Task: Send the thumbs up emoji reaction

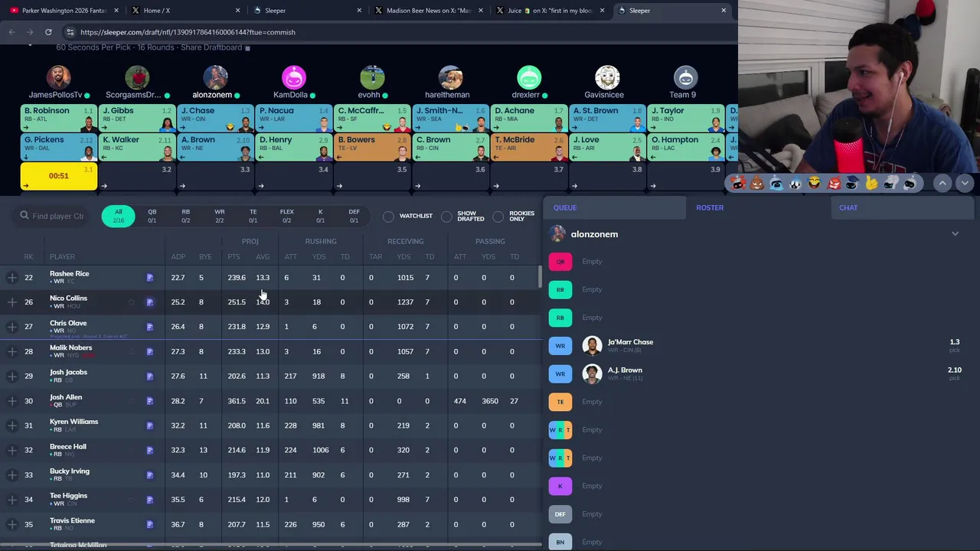Action: point(872,183)
